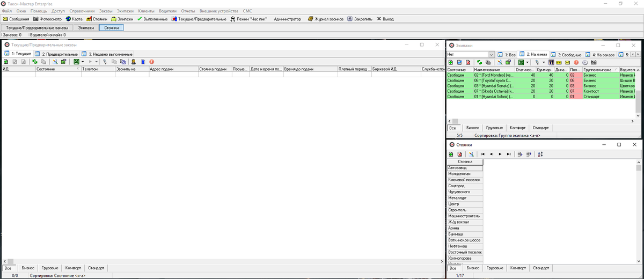Open the Справочники menu
This screenshot has width=644, height=279.
tap(82, 11)
